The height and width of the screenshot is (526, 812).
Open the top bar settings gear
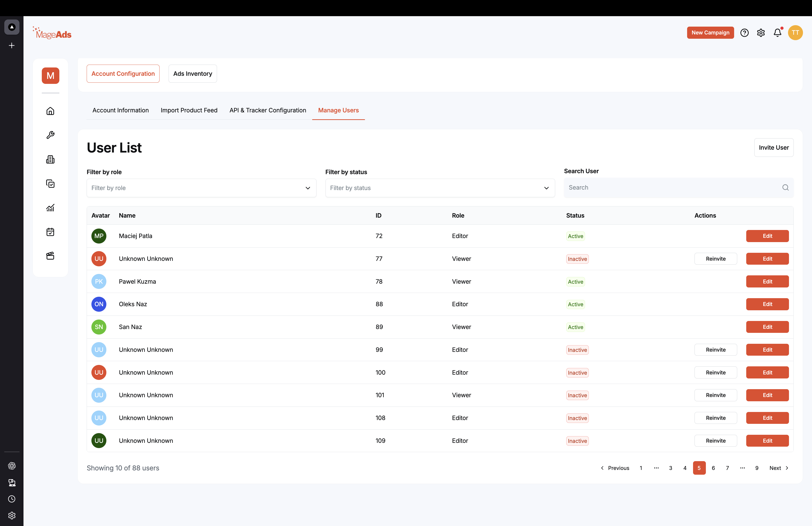click(x=761, y=33)
